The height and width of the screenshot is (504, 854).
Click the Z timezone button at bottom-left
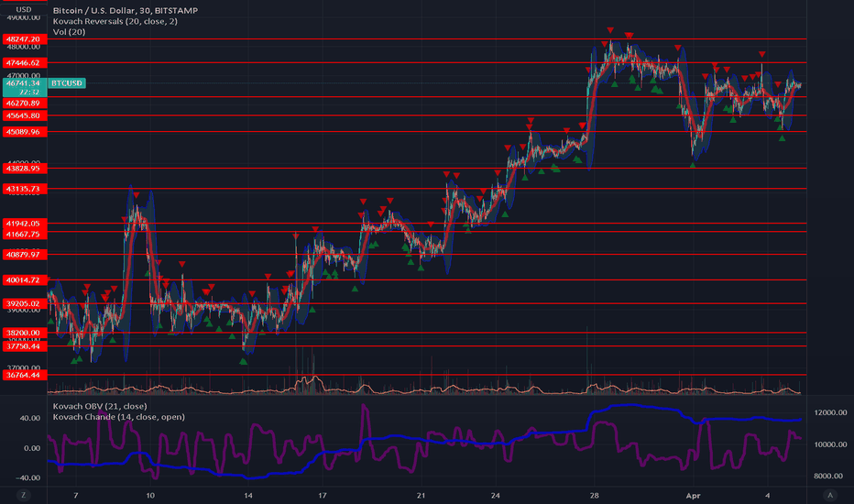pyautogui.click(x=23, y=495)
